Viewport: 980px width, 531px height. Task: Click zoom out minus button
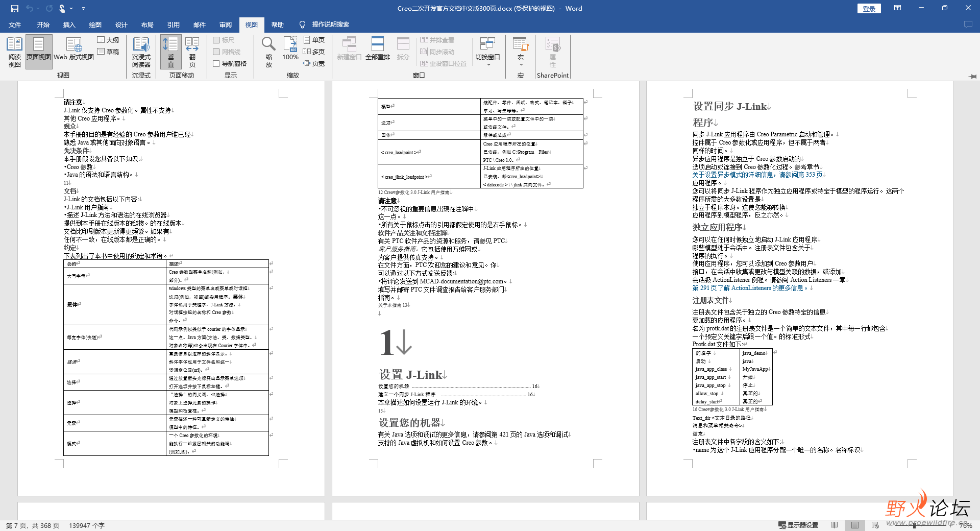890,525
